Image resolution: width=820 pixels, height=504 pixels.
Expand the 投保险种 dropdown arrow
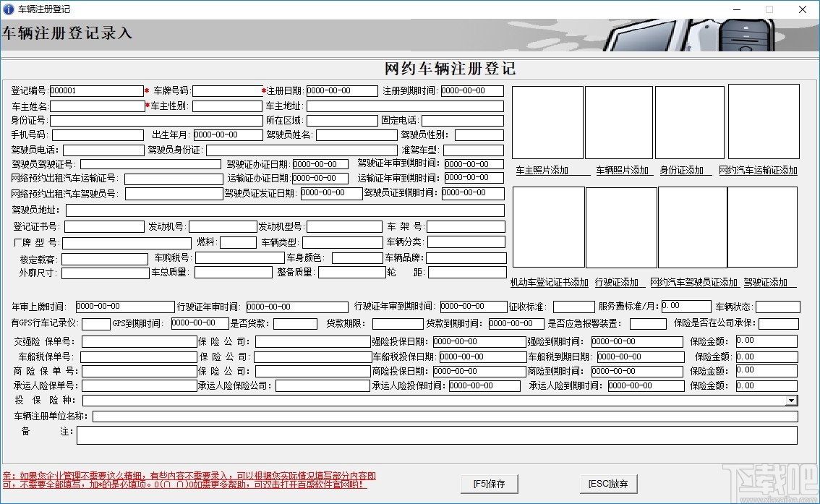792,401
